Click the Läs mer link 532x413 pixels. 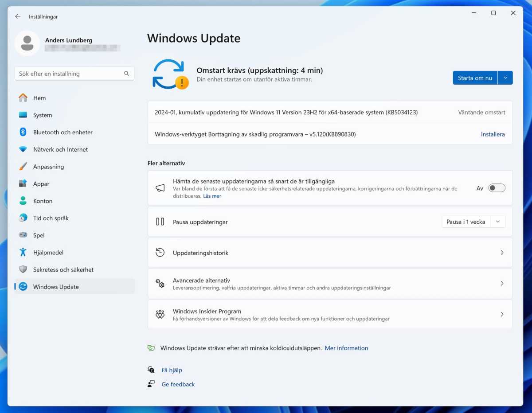coord(212,196)
